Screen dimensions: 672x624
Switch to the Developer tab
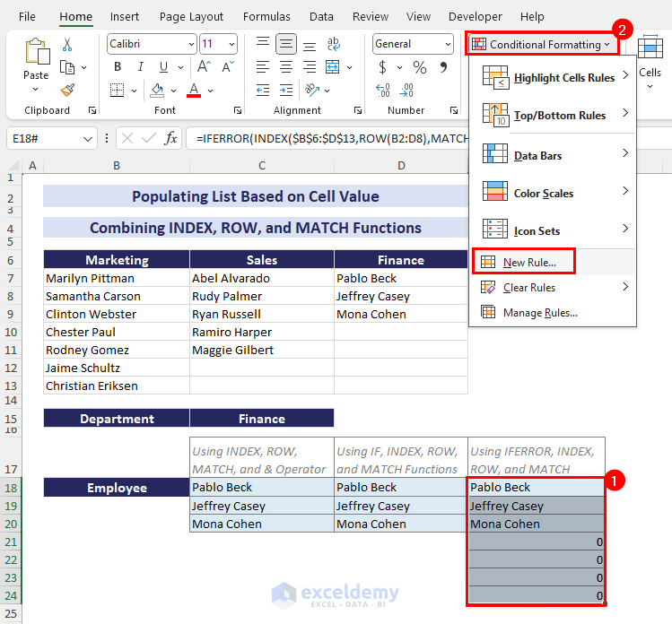(475, 17)
